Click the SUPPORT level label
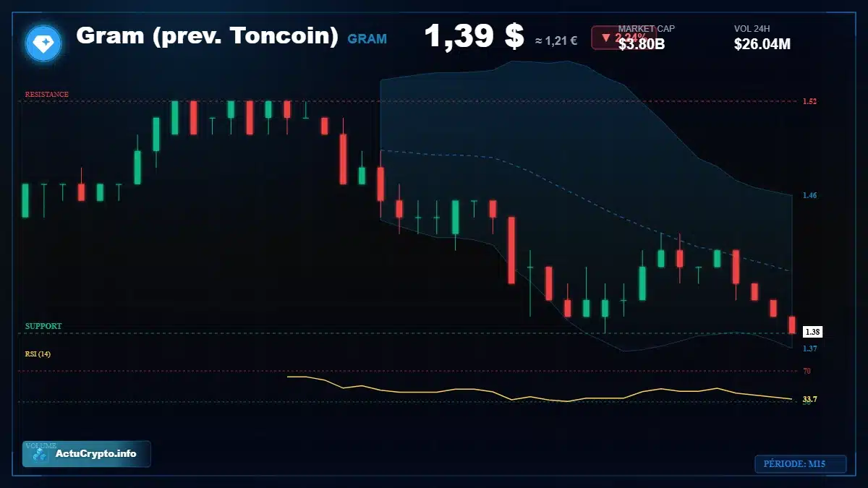The width and height of the screenshot is (868, 488). coord(43,326)
